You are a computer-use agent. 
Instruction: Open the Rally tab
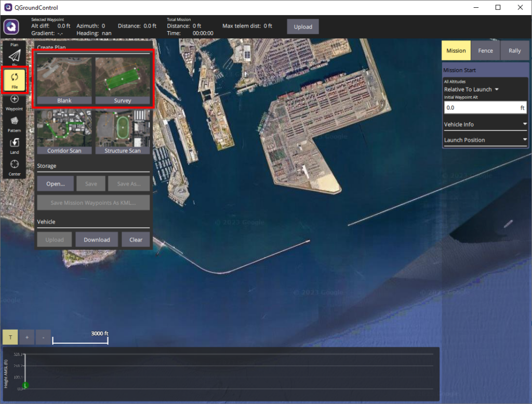tap(514, 50)
